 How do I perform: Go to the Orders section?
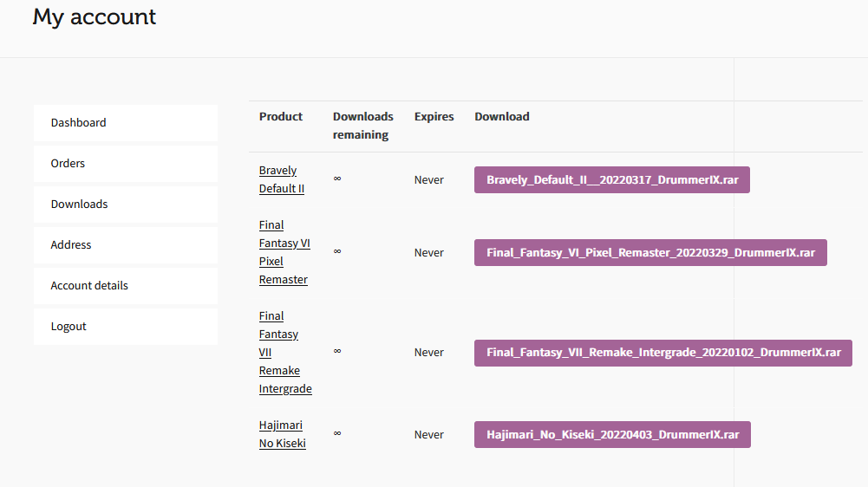pyautogui.click(x=68, y=164)
